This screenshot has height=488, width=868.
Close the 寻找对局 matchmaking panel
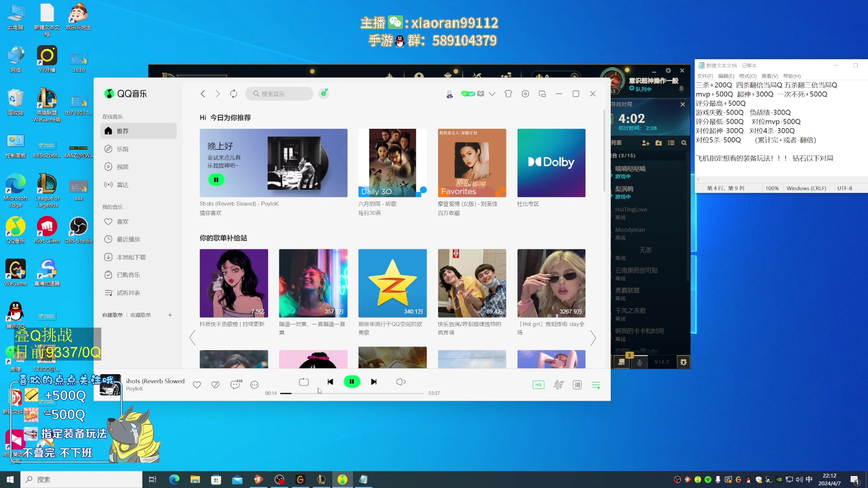click(x=683, y=104)
